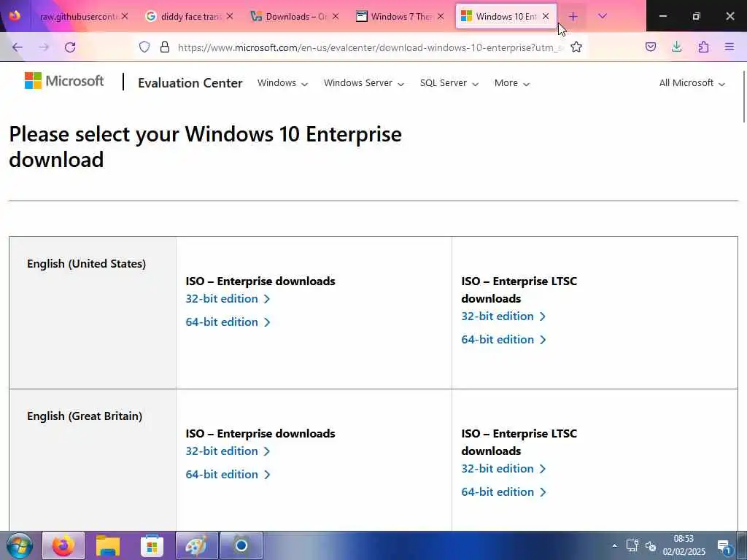Click the Firefox back arrow button
Viewport: 747px width, 560px height.
point(18,47)
